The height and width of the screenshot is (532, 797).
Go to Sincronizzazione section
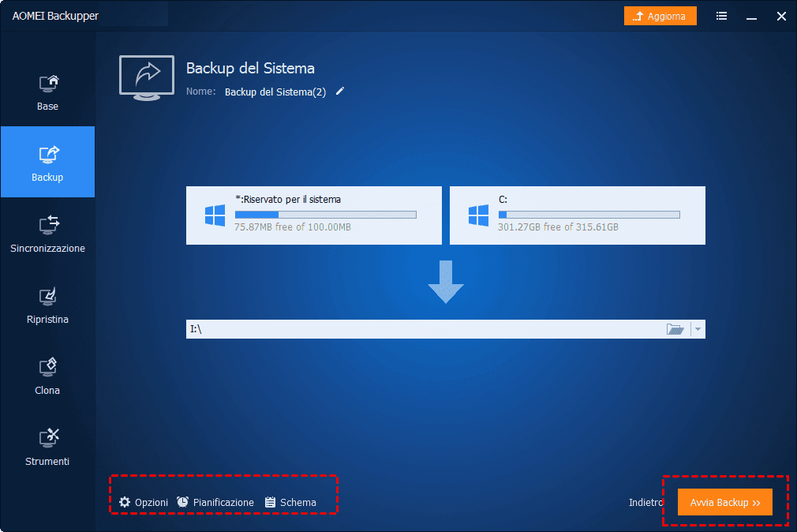tap(47, 233)
